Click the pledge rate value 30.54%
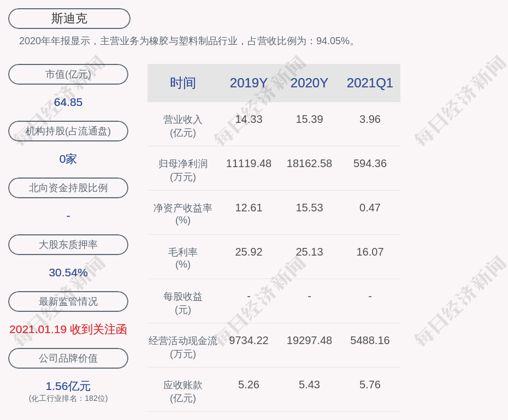This screenshot has height=420, width=508. [68, 273]
